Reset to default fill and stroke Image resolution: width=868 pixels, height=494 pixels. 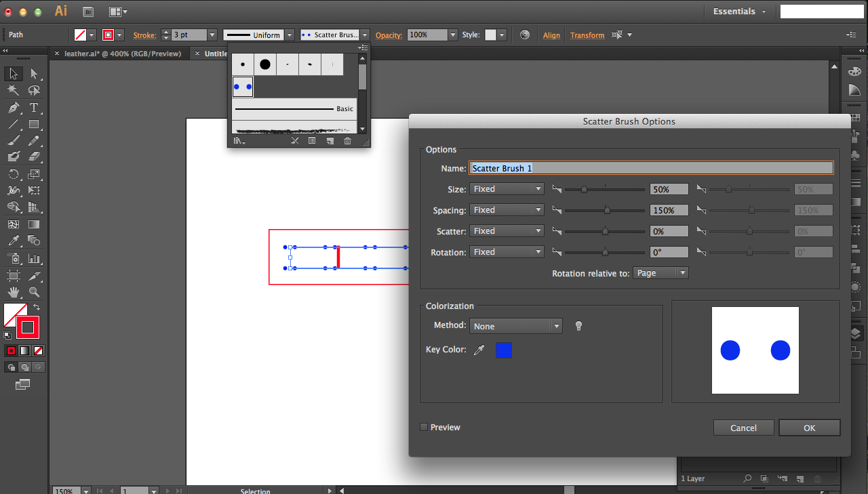[7, 335]
